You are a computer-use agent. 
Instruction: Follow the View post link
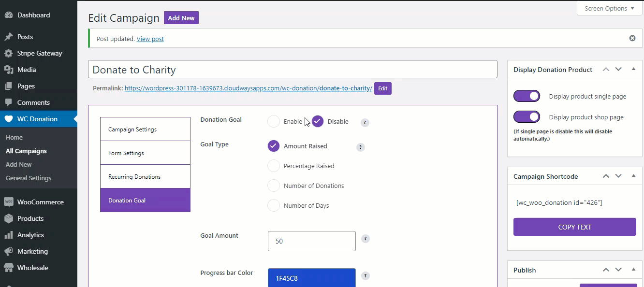point(150,39)
